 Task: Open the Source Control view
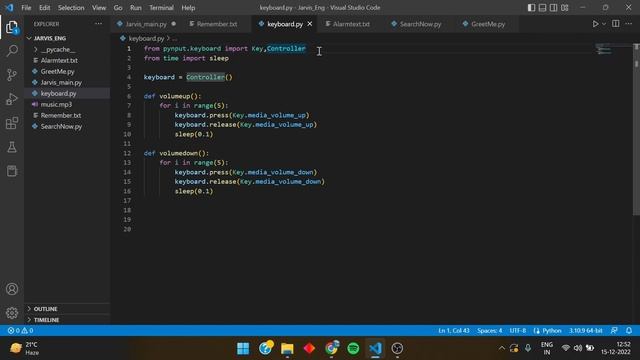pyautogui.click(x=12, y=75)
